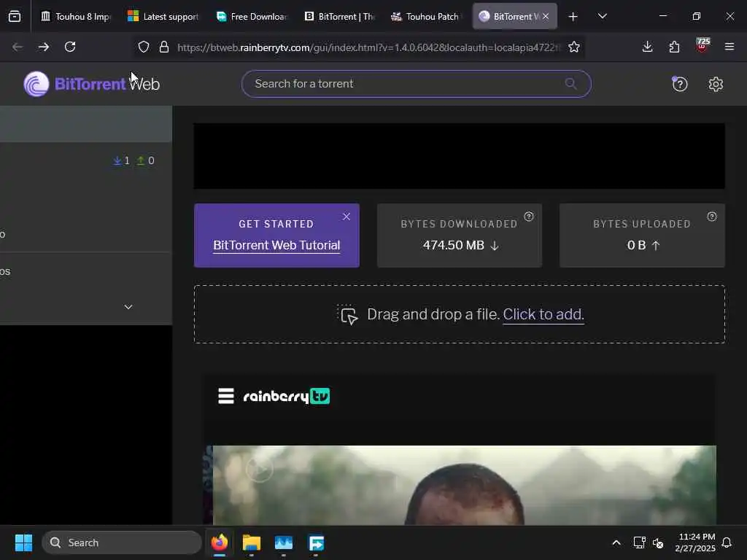Image resolution: width=747 pixels, height=560 pixels.
Task: Switch to Free Download tab
Action: tap(252, 17)
